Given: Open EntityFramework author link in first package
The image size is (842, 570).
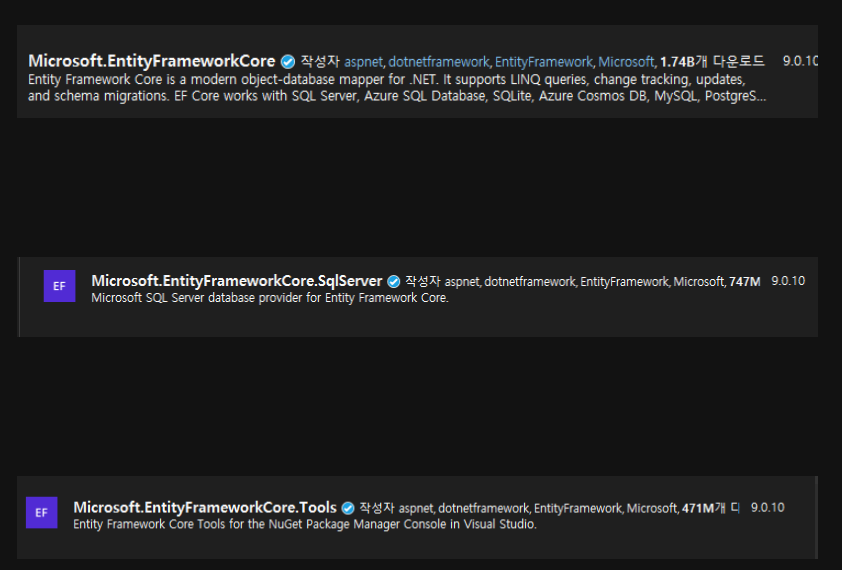Looking at the screenshot, I should coord(543,62).
